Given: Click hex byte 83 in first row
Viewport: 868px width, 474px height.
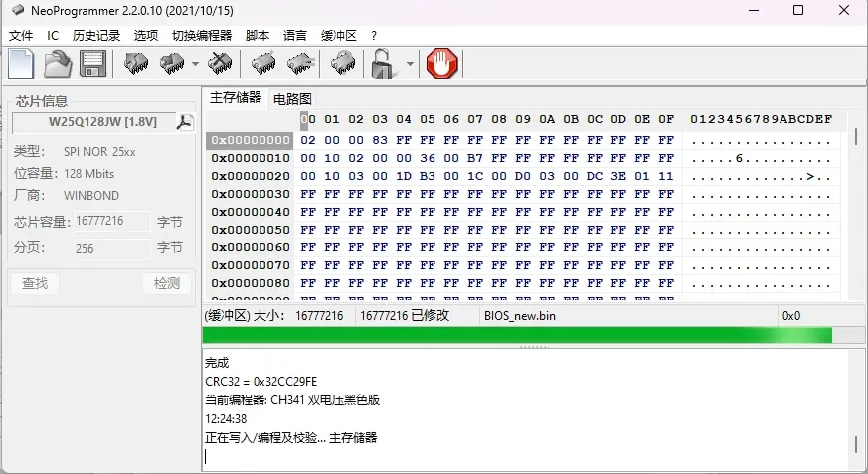Looking at the screenshot, I should (x=380, y=140).
